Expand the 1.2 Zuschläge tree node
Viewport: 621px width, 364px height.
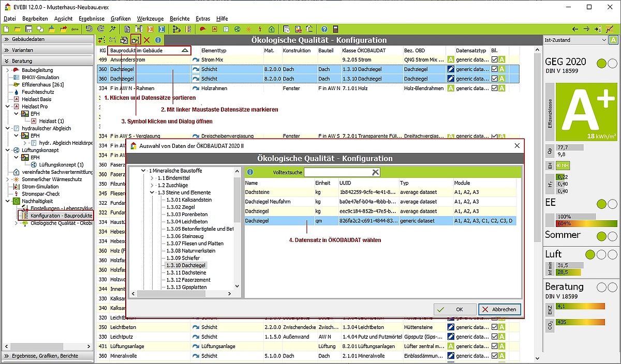point(152,185)
